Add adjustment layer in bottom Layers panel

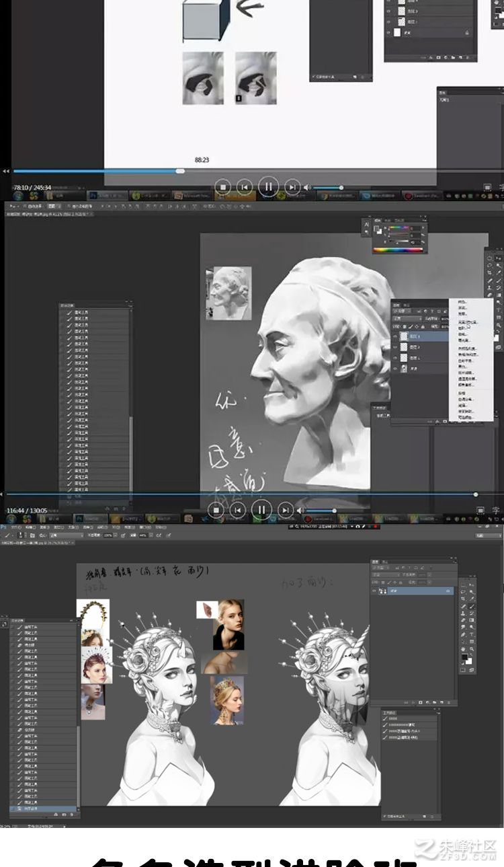tap(427, 702)
